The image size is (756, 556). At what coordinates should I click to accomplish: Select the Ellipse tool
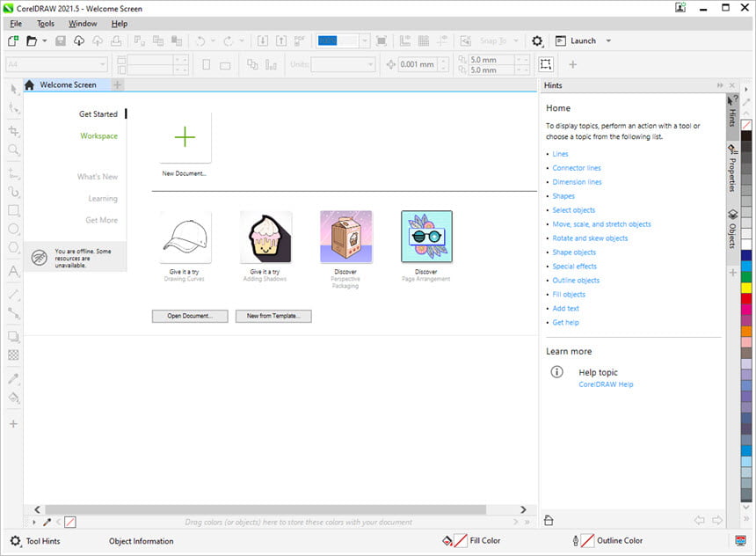[x=13, y=229]
